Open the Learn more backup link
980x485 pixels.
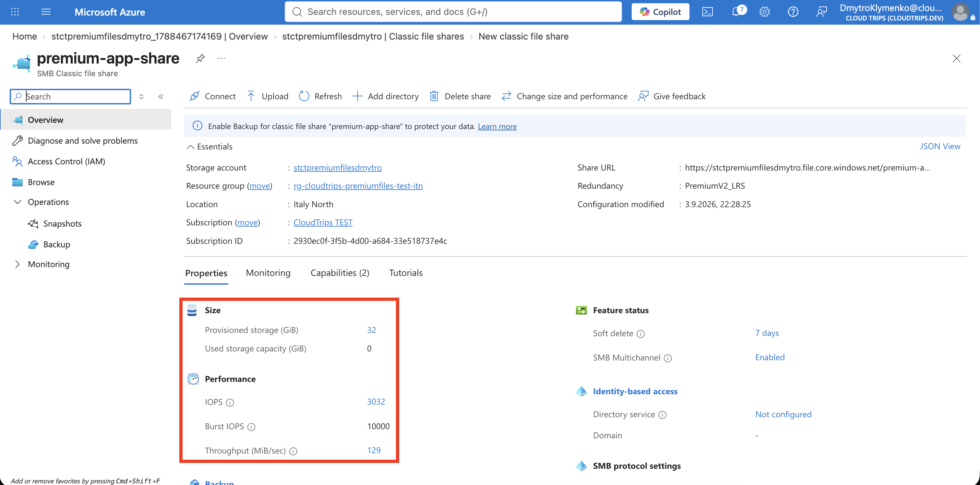tap(497, 126)
